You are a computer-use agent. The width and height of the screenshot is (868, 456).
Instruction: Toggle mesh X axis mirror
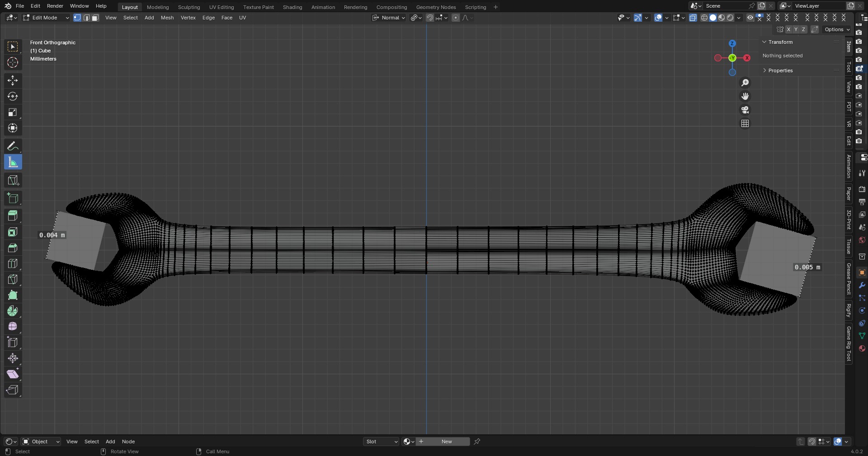pos(788,29)
